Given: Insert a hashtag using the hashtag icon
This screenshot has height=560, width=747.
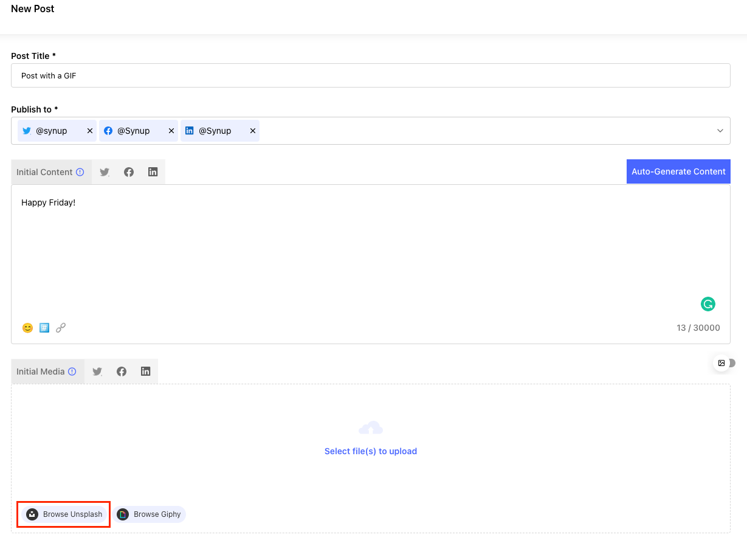Looking at the screenshot, I should pos(44,328).
